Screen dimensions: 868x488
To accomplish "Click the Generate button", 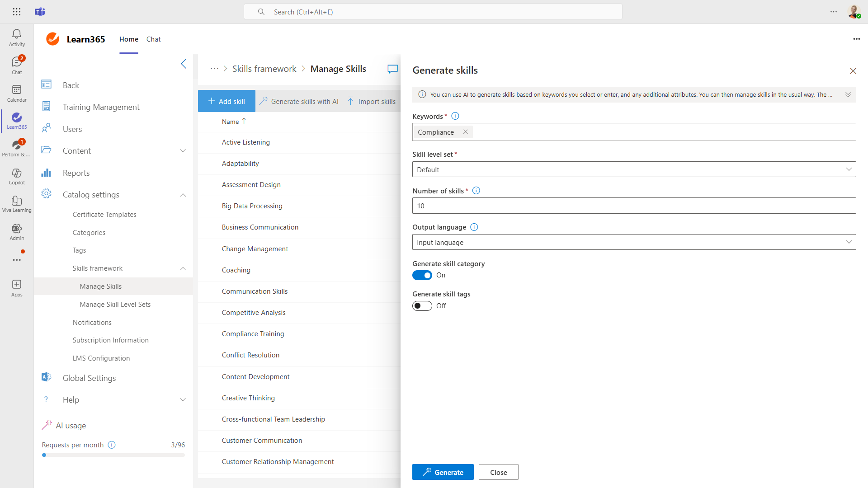I will tap(443, 472).
